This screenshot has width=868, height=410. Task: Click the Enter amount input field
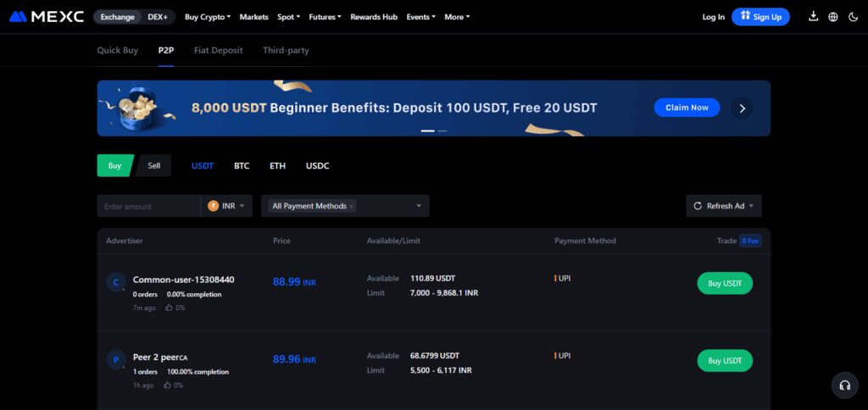pyautogui.click(x=148, y=206)
